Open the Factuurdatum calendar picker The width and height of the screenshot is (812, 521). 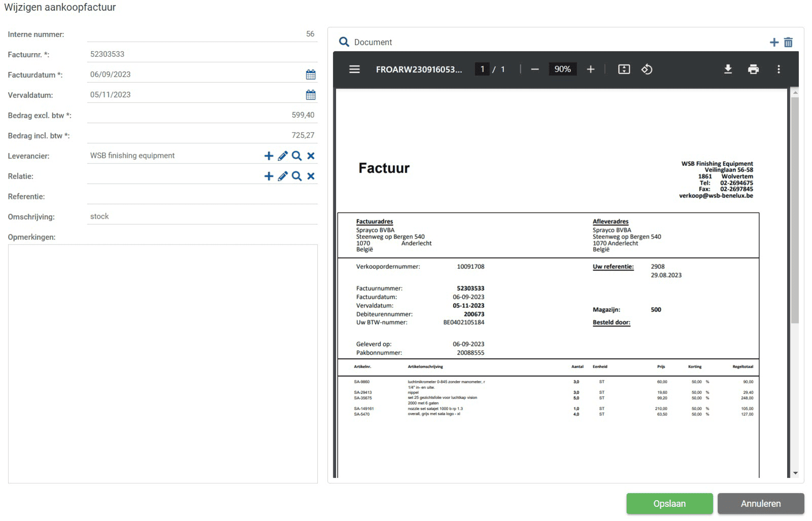pos(311,75)
